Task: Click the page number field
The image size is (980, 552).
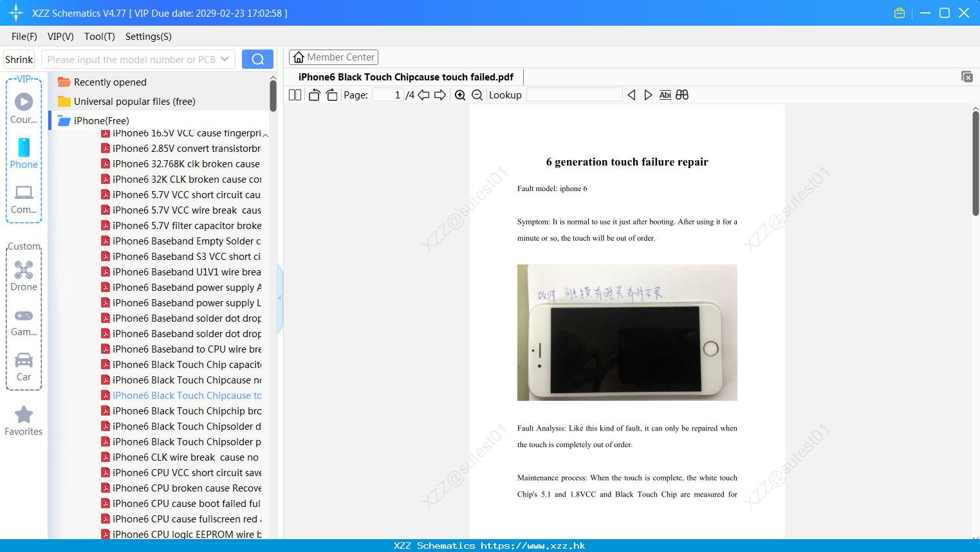Action: coord(388,95)
